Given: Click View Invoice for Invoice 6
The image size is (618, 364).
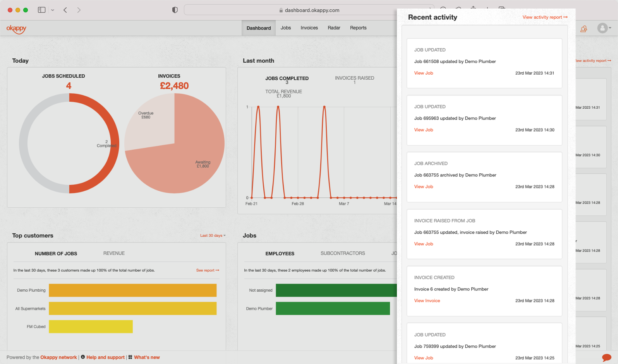Looking at the screenshot, I should [427, 301].
